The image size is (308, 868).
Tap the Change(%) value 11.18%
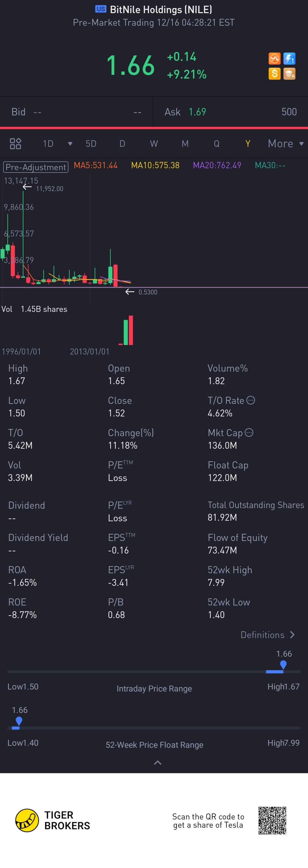click(x=123, y=446)
